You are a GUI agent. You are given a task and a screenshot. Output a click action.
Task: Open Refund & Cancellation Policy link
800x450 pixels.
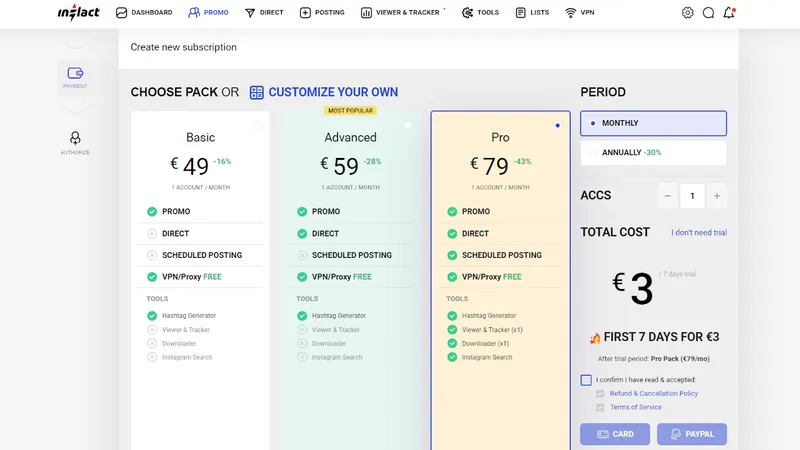pyautogui.click(x=654, y=393)
